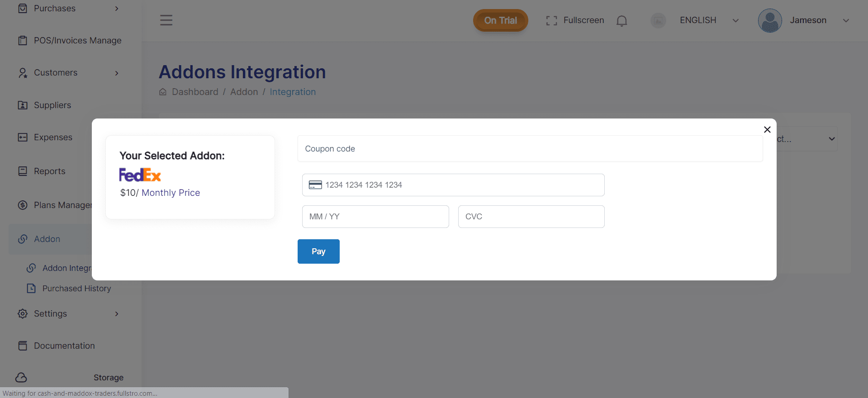Click the Addon link icon in sidebar
The height and width of the screenshot is (398, 868).
point(23,239)
